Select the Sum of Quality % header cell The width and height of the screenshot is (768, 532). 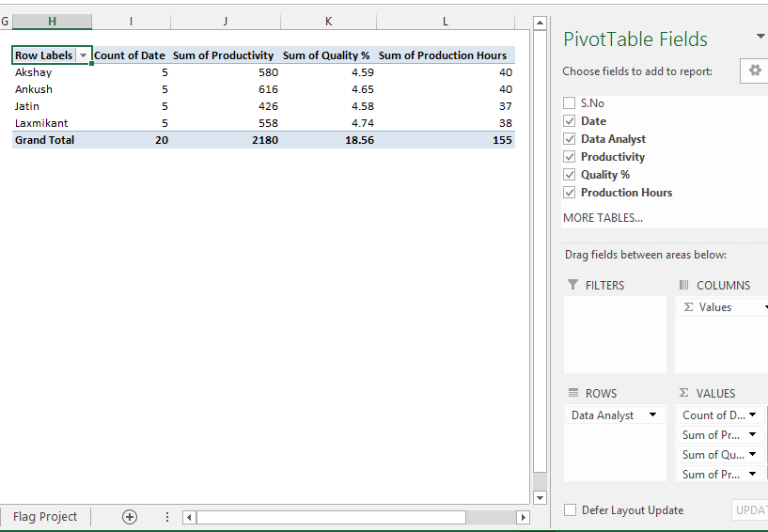(x=329, y=55)
